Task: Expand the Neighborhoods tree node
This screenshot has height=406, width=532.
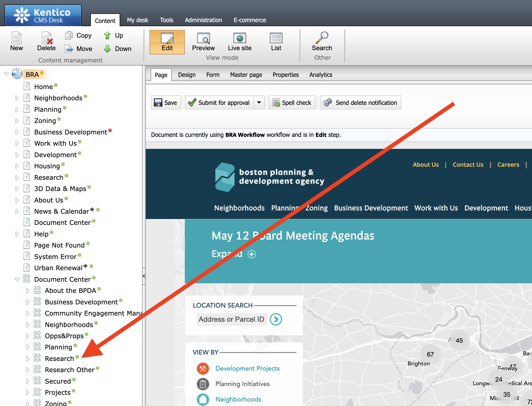Action: click(17, 98)
